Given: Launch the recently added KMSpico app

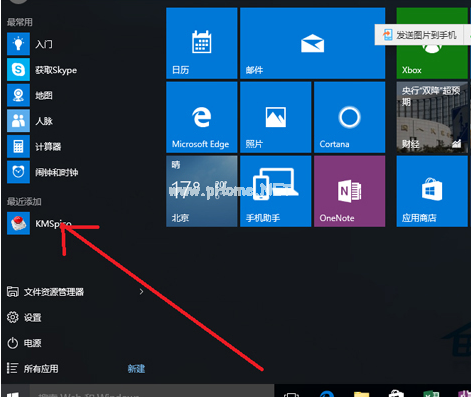Looking at the screenshot, I should pyautogui.click(x=39, y=223).
